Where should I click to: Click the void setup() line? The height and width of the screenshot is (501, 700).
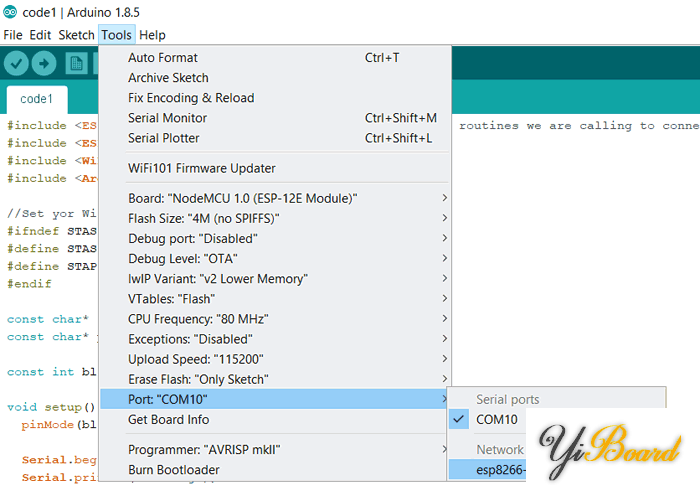click(x=51, y=407)
